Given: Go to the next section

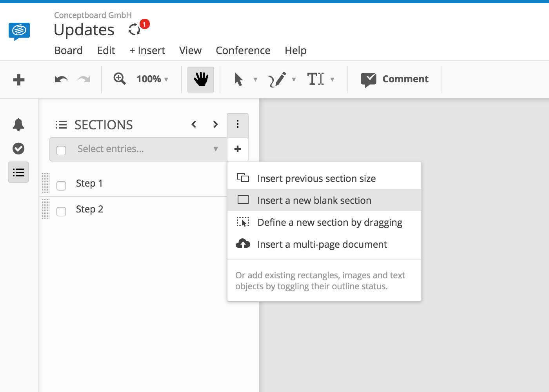Looking at the screenshot, I should (x=215, y=124).
